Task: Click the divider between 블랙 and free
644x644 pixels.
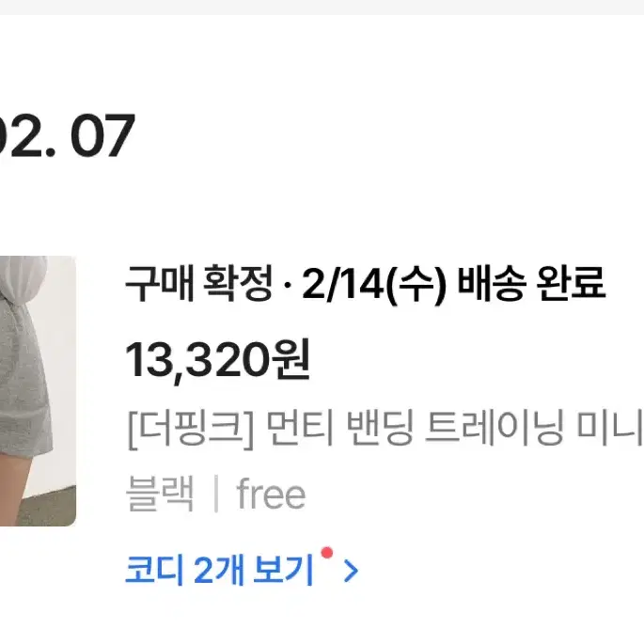Action: click(x=216, y=494)
